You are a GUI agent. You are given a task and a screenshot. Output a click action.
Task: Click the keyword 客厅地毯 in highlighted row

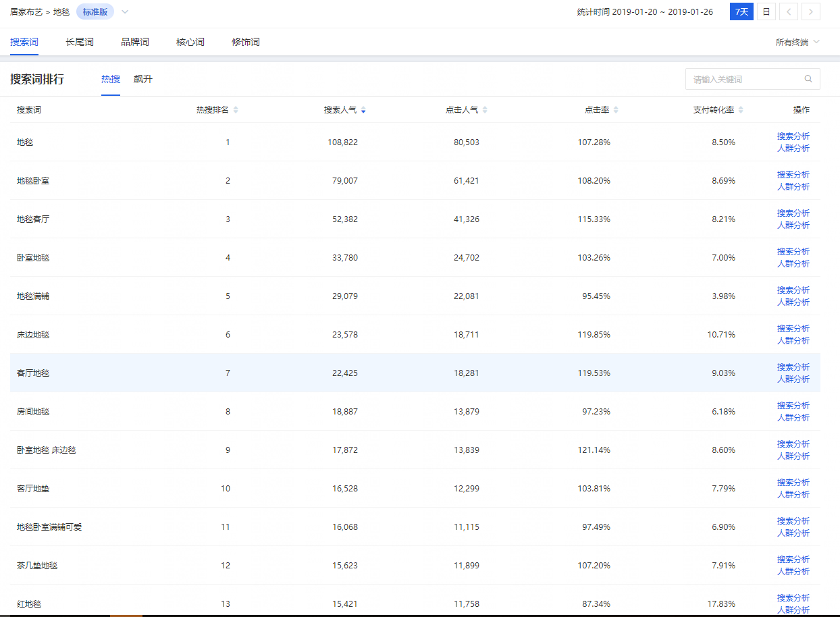click(x=33, y=373)
